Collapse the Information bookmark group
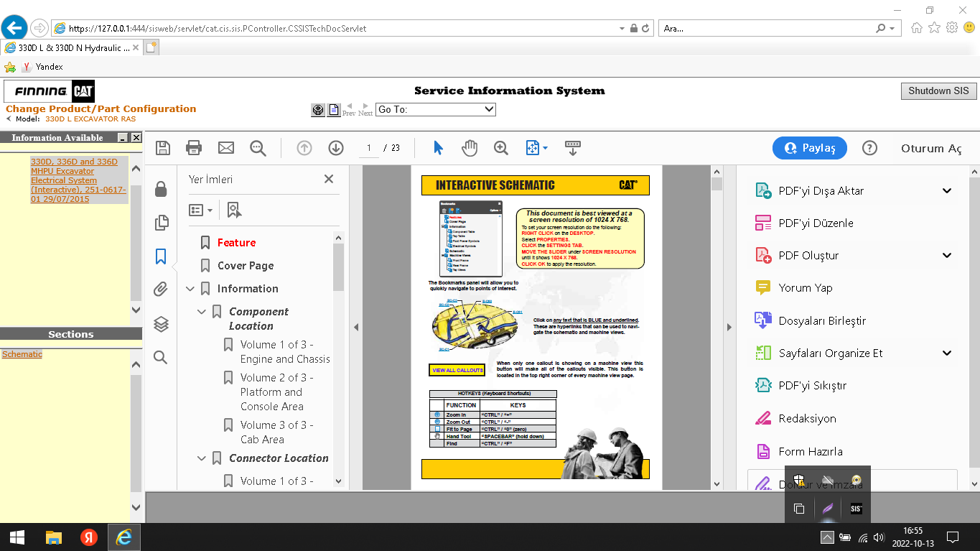The image size is (980, 551). pyautogui.click(x=190, y=289)
